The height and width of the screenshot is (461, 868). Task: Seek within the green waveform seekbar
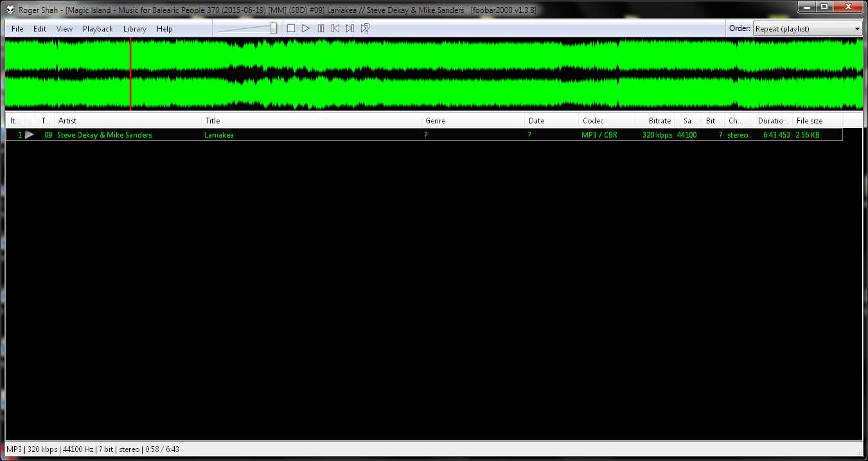pos(434,74)
